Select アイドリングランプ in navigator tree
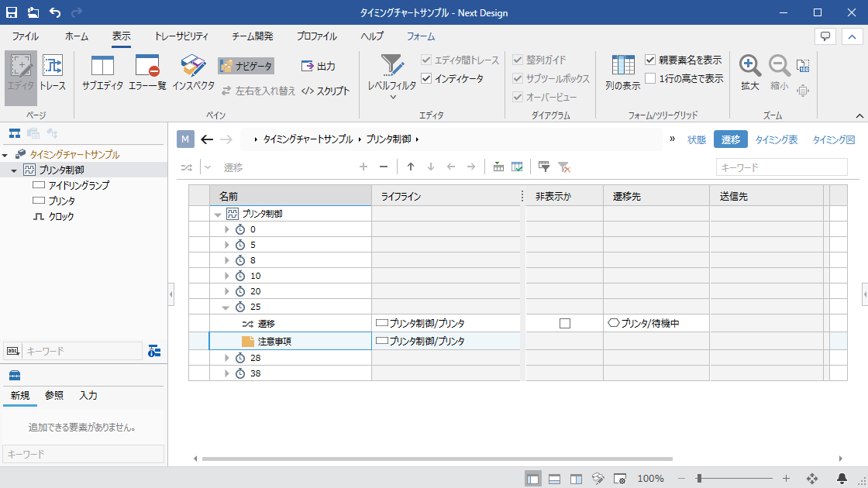Screen dimensions: 868x488 click(78, 185)
